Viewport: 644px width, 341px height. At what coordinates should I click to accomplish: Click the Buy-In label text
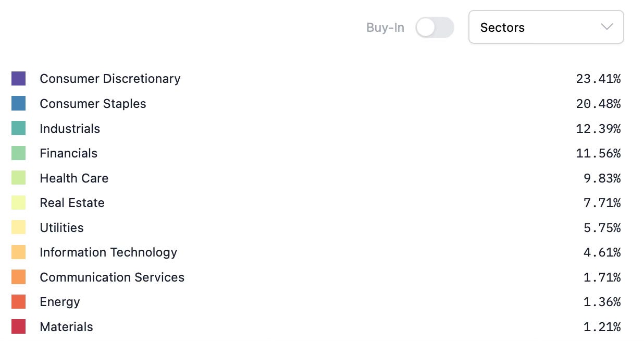point(385,28)
